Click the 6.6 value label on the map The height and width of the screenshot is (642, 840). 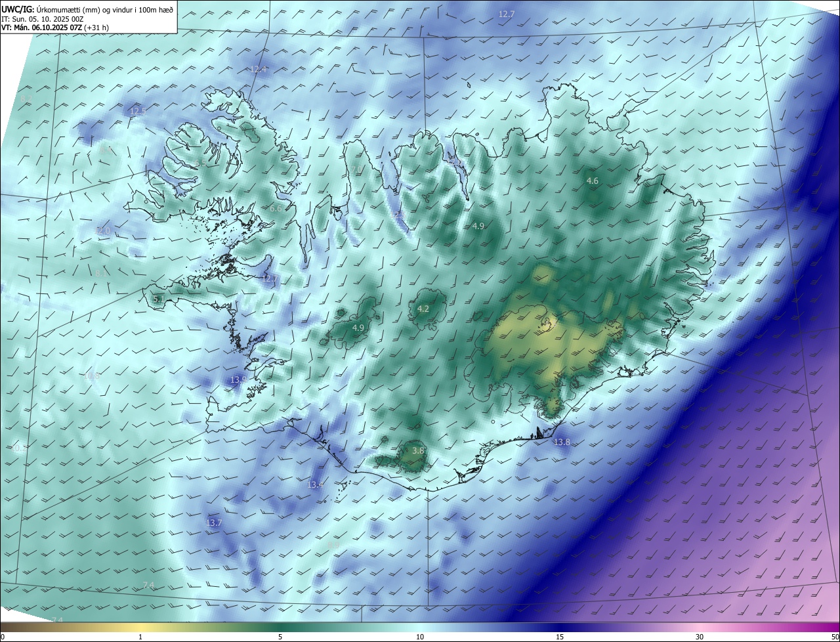(x=276, y=208)
